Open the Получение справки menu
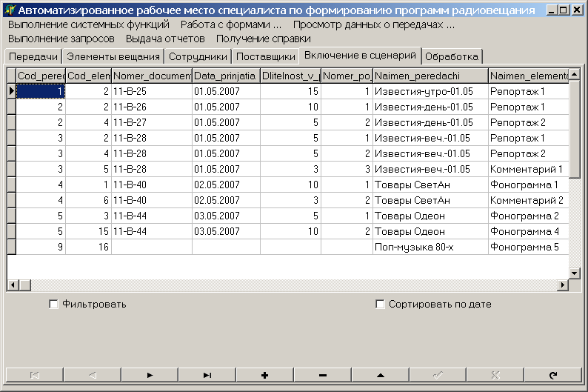Screen dimensions: 588x392 pos(264,39)
